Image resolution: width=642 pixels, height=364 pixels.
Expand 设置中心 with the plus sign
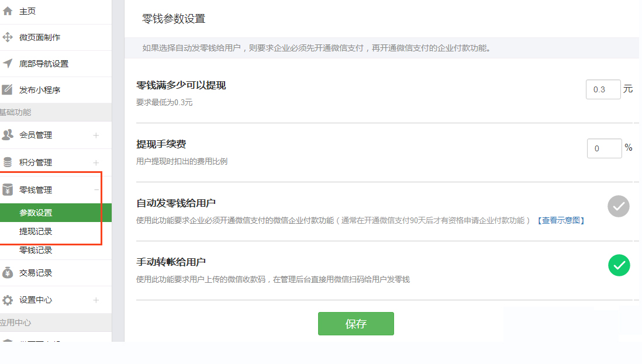96,300
